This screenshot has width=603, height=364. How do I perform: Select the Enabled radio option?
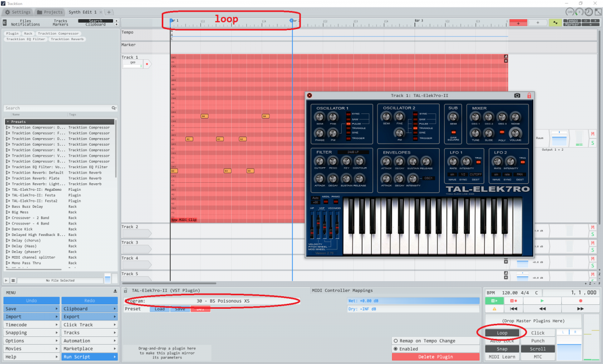[437, 349]
